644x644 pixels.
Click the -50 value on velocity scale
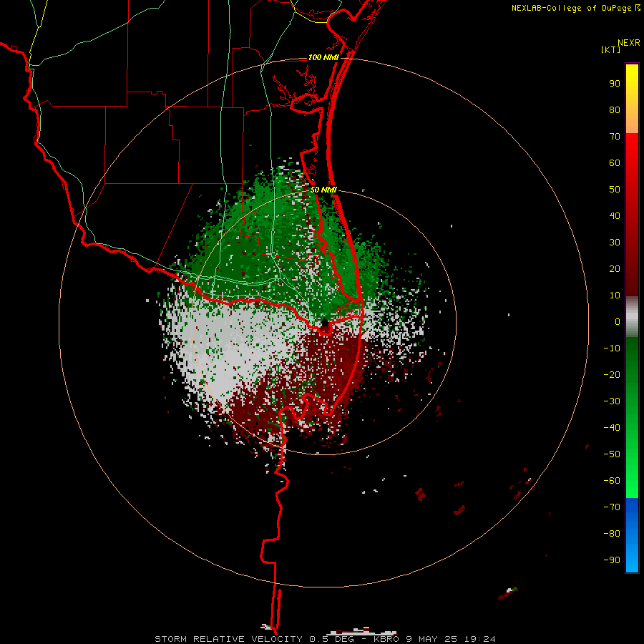click(x=612, y=454)
